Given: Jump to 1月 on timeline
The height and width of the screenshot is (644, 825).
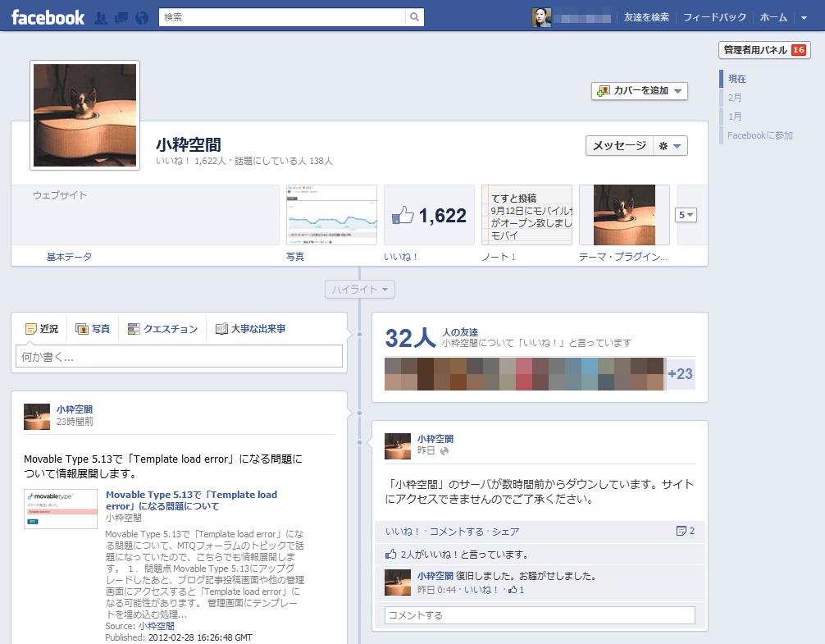Looking at the screenshot, I should pyautogui.click(x=735, y=116).
